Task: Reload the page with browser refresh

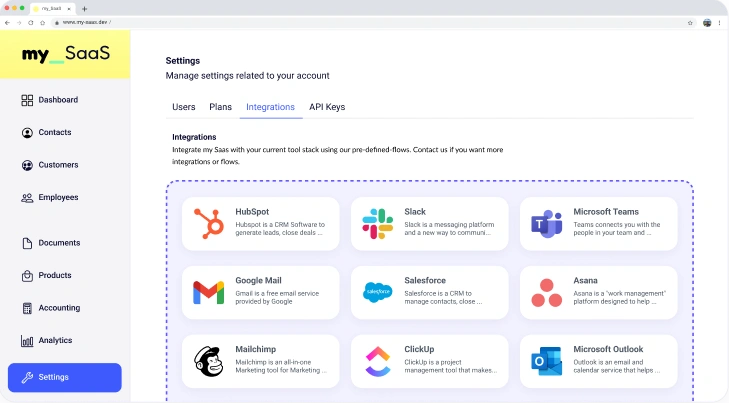Action: pos(30,21)
